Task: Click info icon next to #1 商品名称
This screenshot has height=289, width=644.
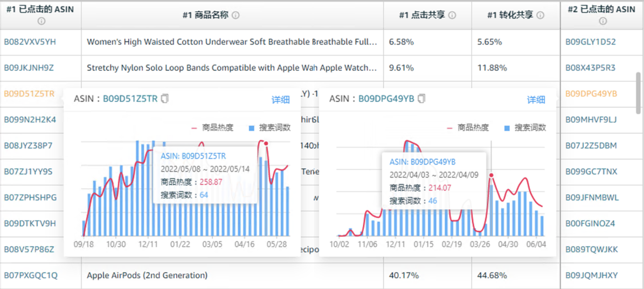Action: [x=236, y=15]
